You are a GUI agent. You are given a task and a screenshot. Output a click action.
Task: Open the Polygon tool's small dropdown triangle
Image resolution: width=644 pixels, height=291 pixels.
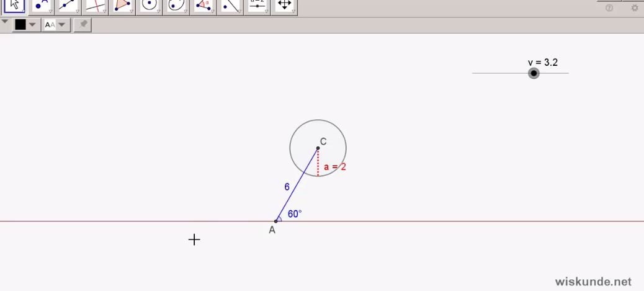pos(131,12)
